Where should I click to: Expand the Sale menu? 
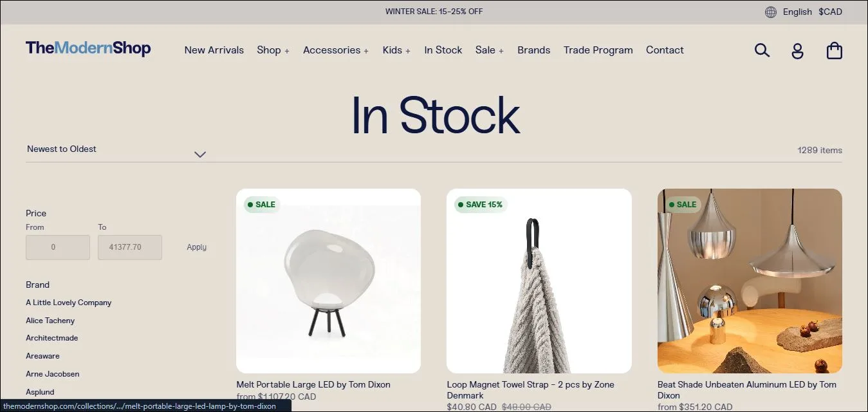pyautogui.click(x=490, y=50)
